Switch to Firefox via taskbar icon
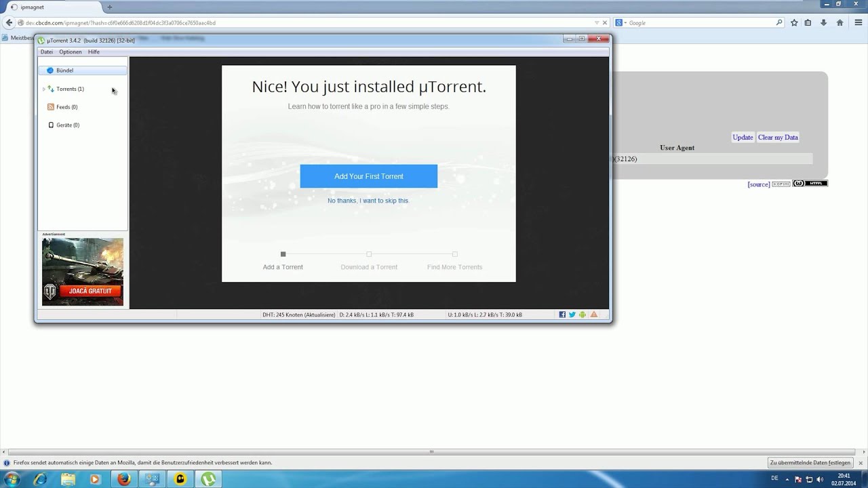868x488 pixels. (124, 479)
